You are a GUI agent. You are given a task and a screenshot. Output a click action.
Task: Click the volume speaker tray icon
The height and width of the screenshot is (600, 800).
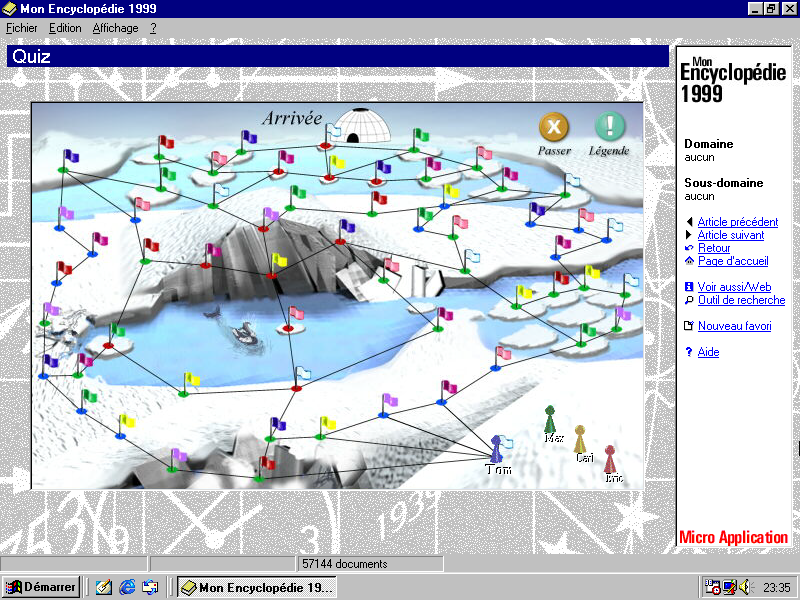[x=745, y=587]
